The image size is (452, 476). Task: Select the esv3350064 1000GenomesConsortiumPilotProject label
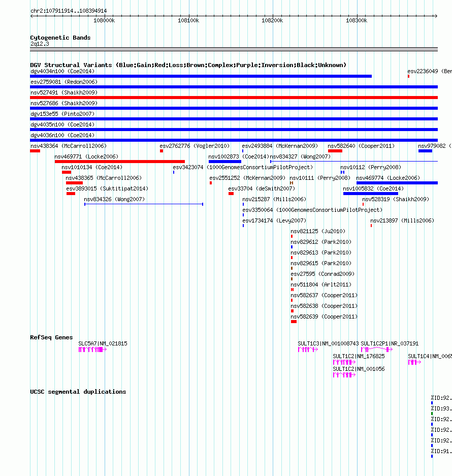(x=312, y=210)
